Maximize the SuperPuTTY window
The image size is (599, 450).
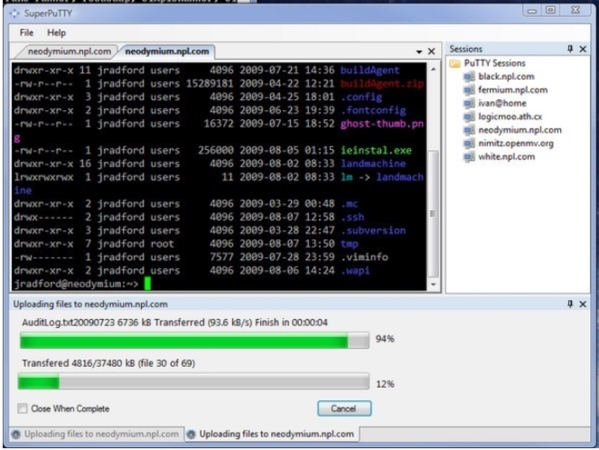tap(550, 10)
